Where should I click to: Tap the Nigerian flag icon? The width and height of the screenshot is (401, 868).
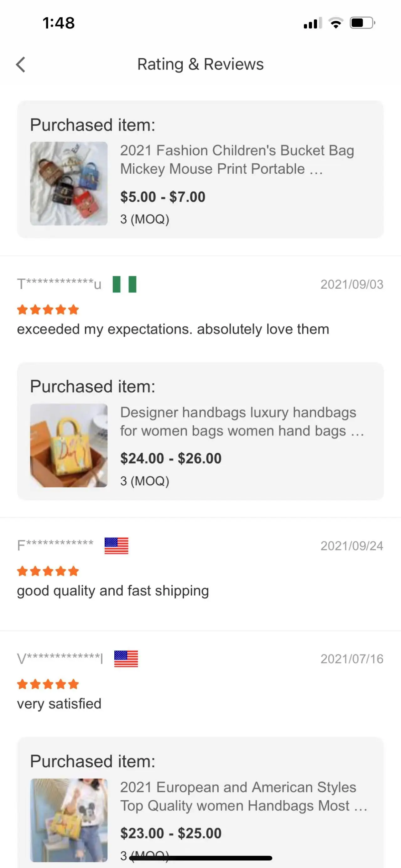pos(124,284)
